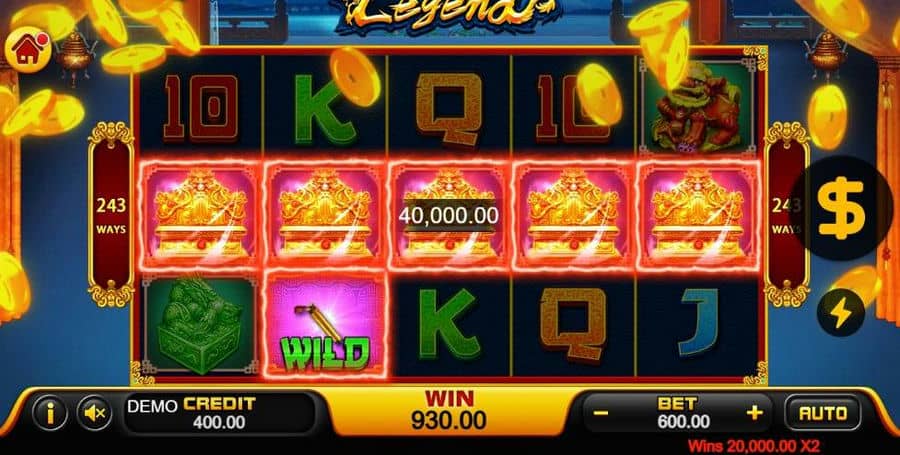
Task: Click the DEMO CREDIT 400.00 display
Action: click(x=219, y=413)
